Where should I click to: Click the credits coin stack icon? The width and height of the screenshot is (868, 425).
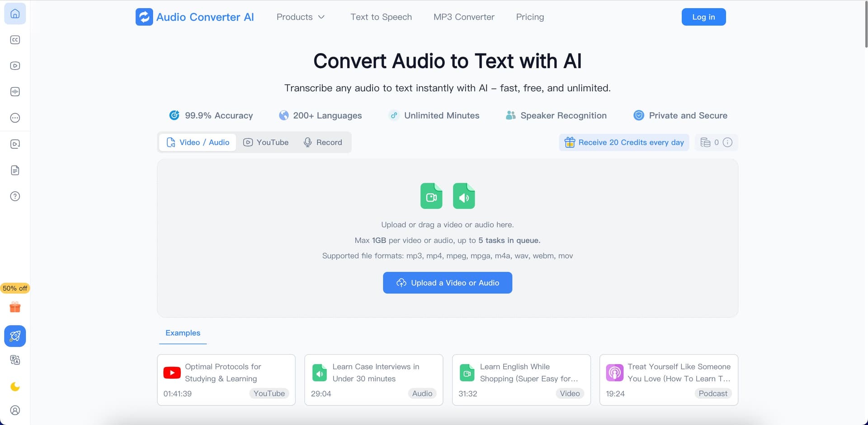tap(705, 142)
